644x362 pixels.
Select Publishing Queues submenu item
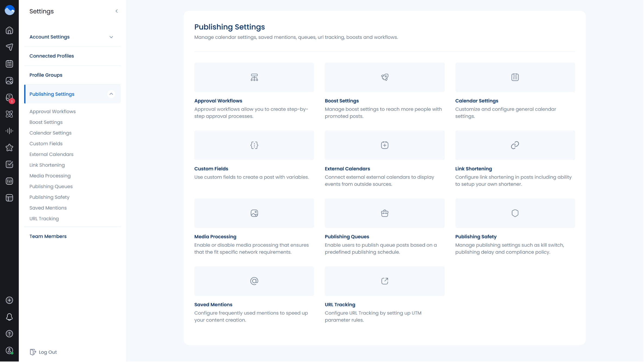pos(51,187)
